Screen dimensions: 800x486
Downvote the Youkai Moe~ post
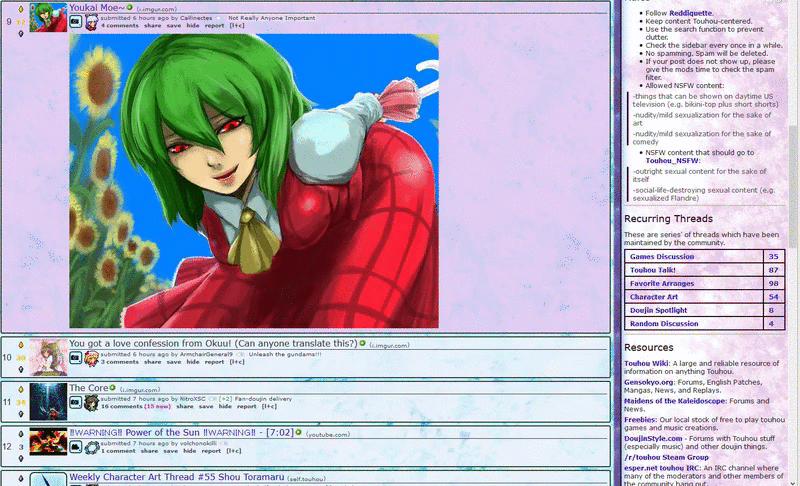click(21, 34)
